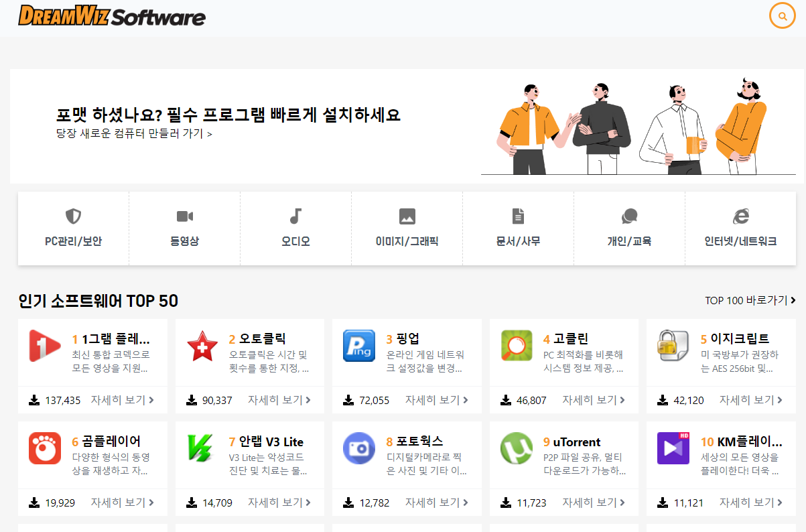Click download icon beside 19,929
The image size is (806, 532).
click(34, 503)
